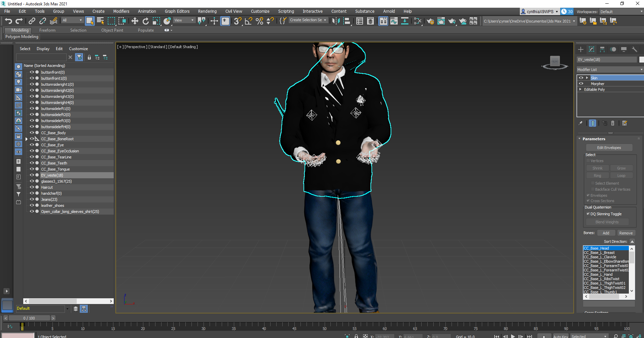Open reference coordinate View dropdown
Image resolution: width=644 pixels, height=338 pixels.
pyautogui.click(x=184, y=20)
